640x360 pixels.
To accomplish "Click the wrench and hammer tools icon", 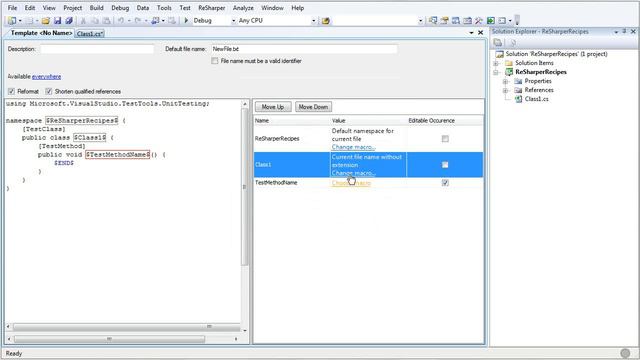I will tap(479, 20).
